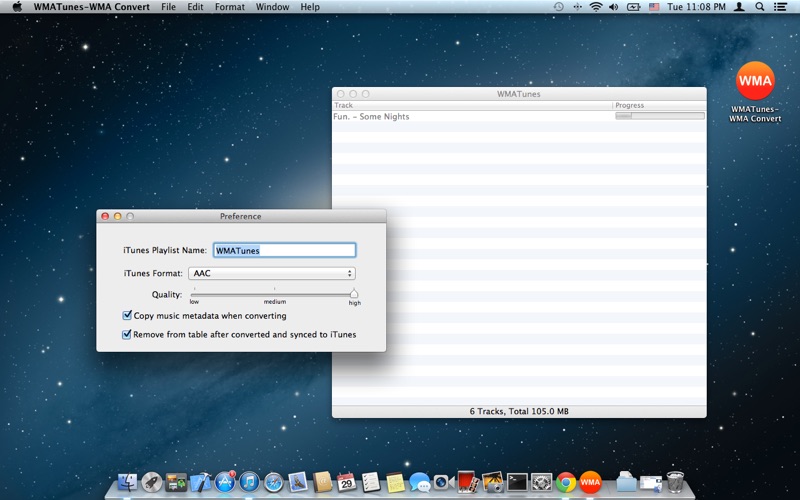Open Finder from the Dock
Image resolution: width=800 pixels, height=500 pixels.
point(127,482)
